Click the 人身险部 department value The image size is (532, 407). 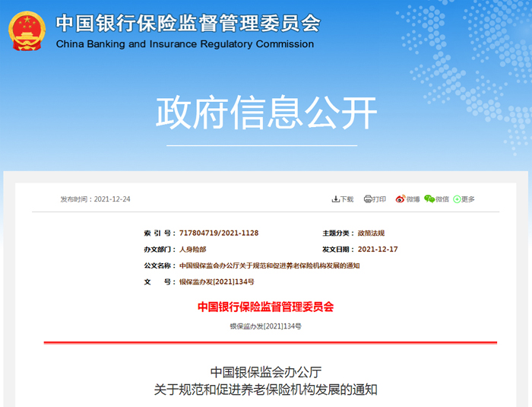(193, 250)
